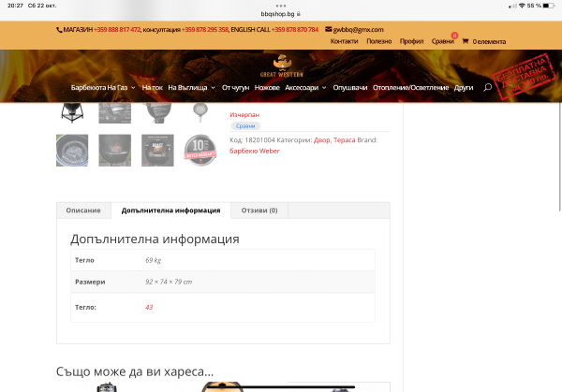Click the 0 елемента cart link
Image resolution: width=562 pixels, height=392 pixels.
pyautogui.click(x=489, y=41)
